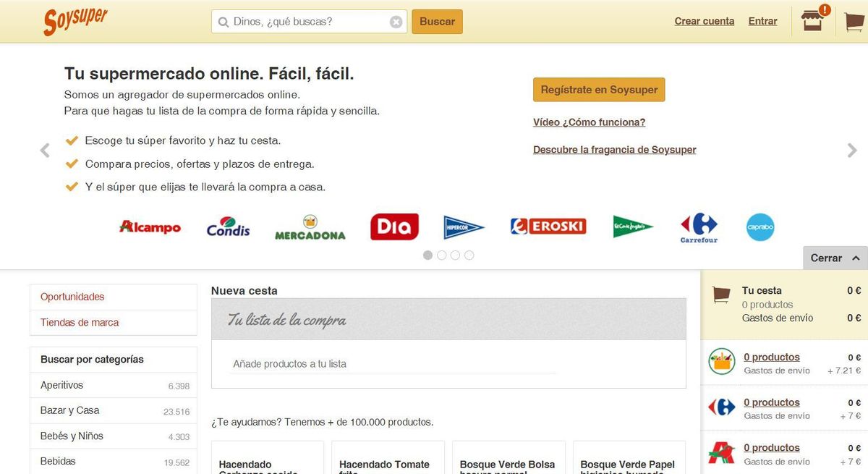868x474 pixels.
Task: Select the fourth carousel dot
Action: click(x=469, y=255)
